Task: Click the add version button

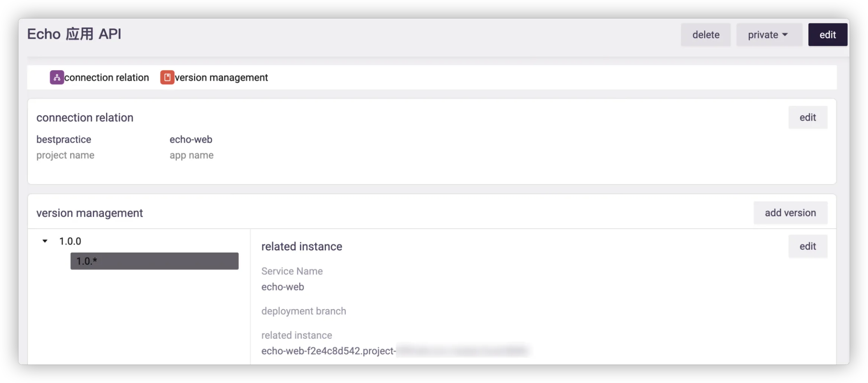Action: 790,213
